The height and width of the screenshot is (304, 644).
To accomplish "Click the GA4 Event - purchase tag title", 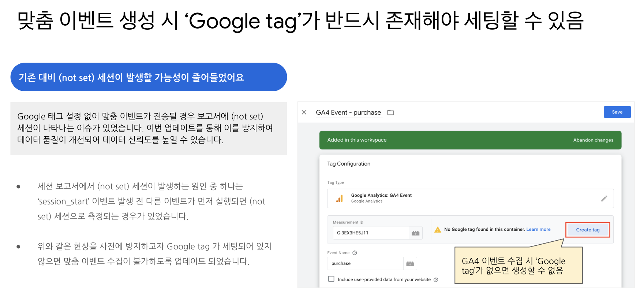I will [x=348, y=112].
